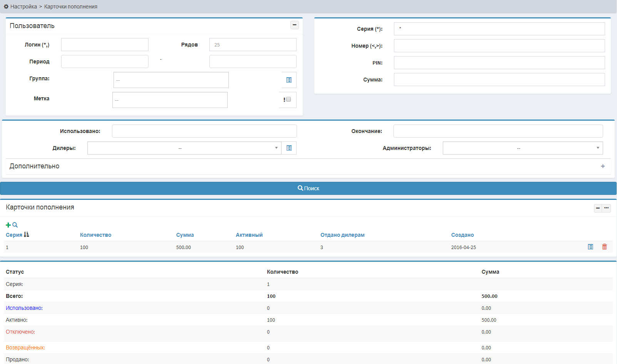Add a new card series with plus icon
Image resolution: width=617 pixels, height=364 pixels.
click(x=8, y=225)
